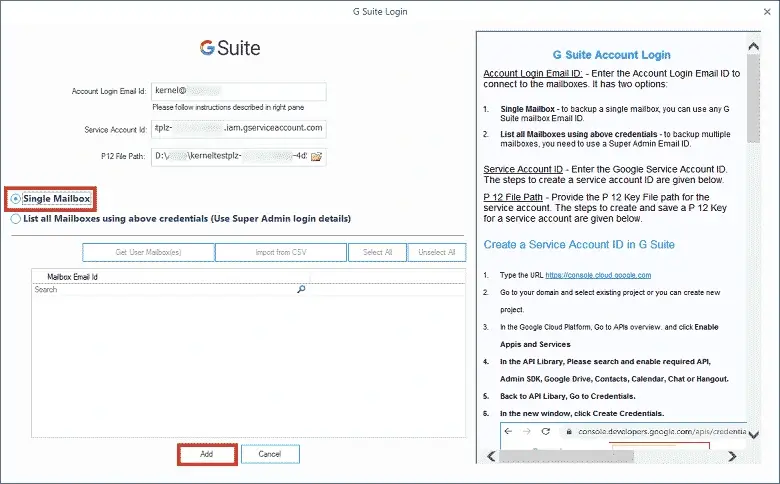
Task: Click the underlined Service Account ID help text
Action: [523, 169]
